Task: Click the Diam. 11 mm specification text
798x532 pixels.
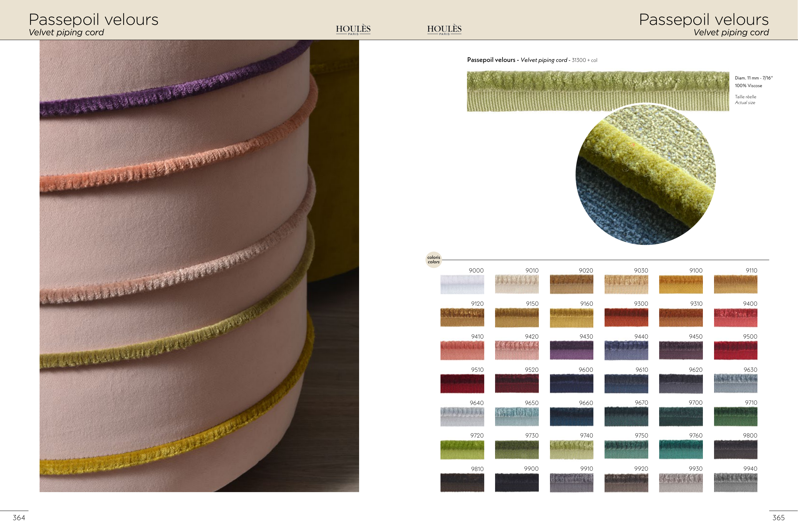Action: (754, 78)
